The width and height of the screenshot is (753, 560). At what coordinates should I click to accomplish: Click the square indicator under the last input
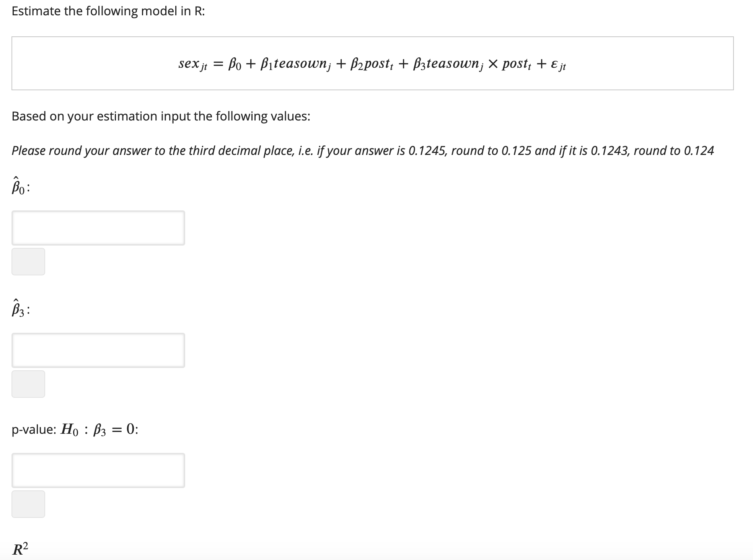[x=28, y=503]
